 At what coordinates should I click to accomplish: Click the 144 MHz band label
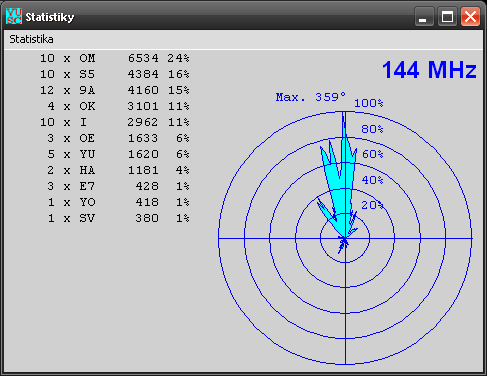coord(429,70)
